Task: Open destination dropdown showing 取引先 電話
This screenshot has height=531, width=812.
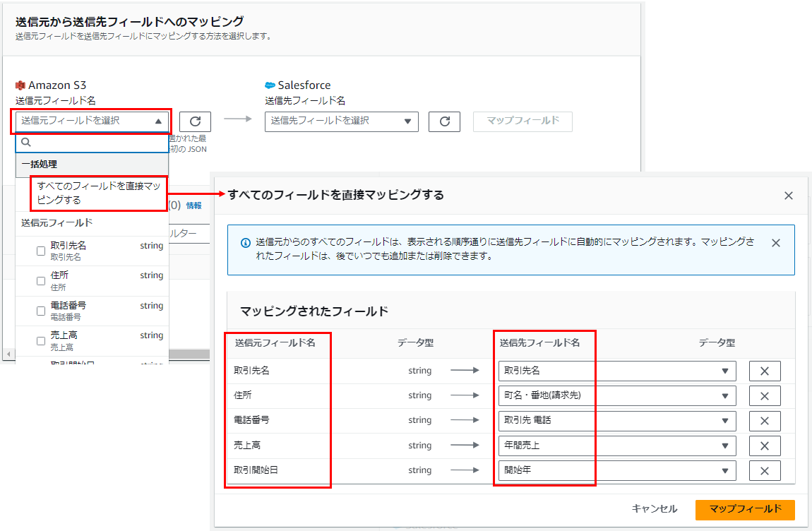Action: [x=617, y=421]
